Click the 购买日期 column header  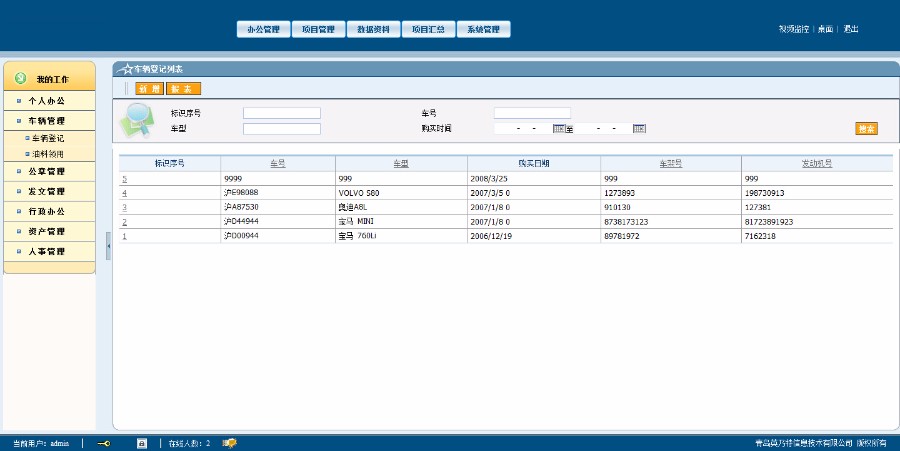point(534,164)
